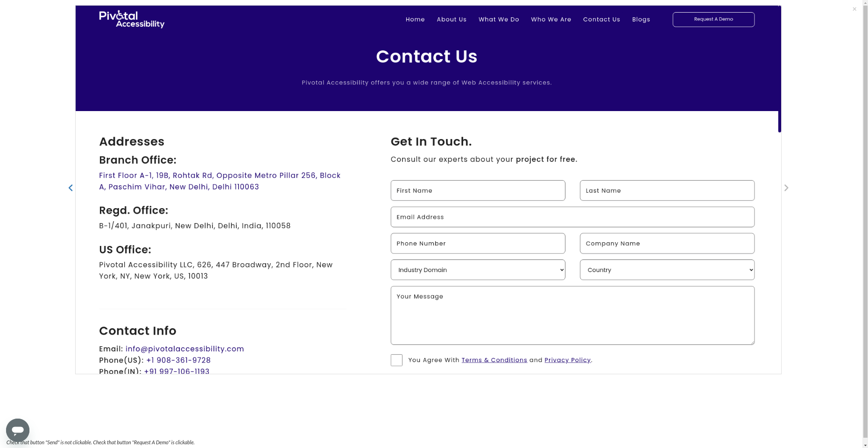The image size is (868, 448).
Task: Click the info@pivotalaccessibility.com email link
Action: coord(184,349)
